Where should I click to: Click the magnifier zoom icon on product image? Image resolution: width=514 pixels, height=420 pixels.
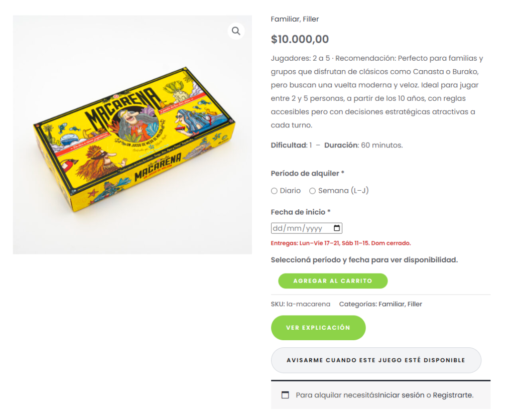coord(236,31)
